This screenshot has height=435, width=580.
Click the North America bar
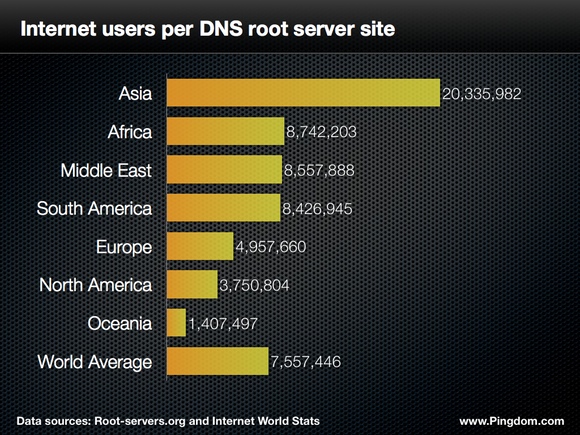tap(192, 284)
